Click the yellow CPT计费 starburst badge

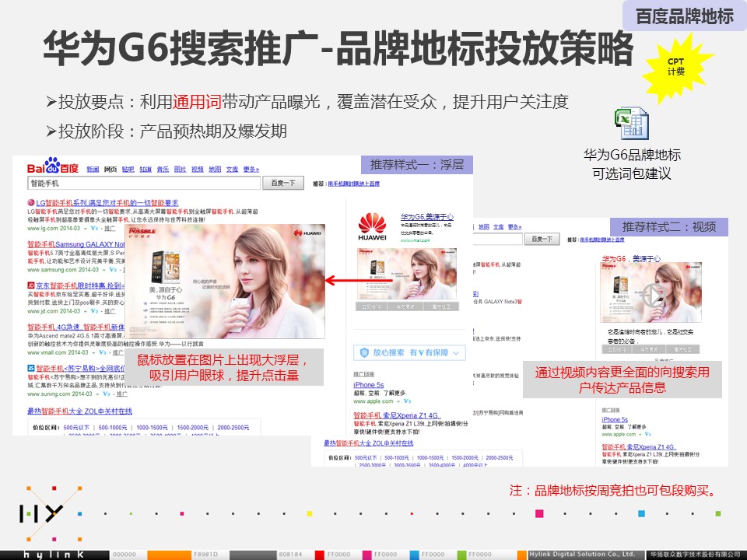click(x=675, y=67)
